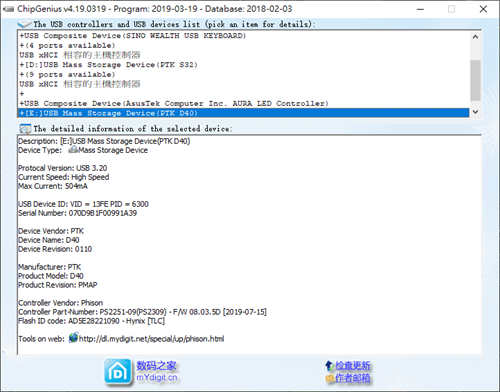Select the (4 ports available) row
The width and height of the screenshot is (500, 392).
[x=243, y=45]
